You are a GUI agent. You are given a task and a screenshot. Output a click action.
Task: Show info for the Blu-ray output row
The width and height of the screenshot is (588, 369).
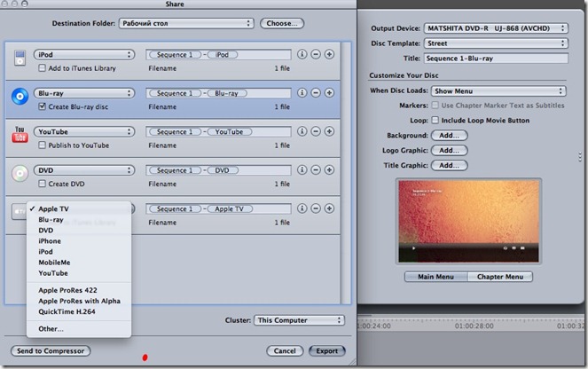[x=302, y=92]
